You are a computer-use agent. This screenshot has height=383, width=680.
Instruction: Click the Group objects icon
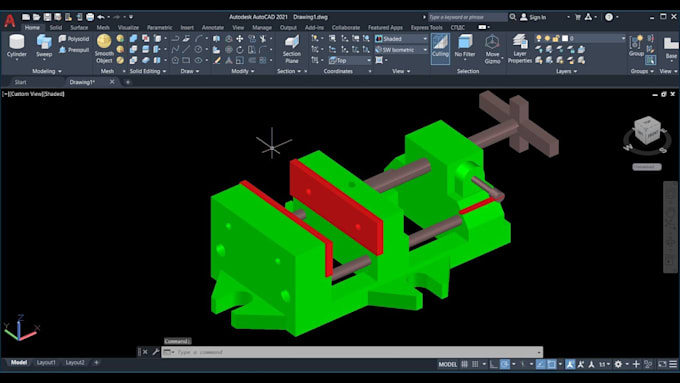pyautogui.click(x=636, y=46)
